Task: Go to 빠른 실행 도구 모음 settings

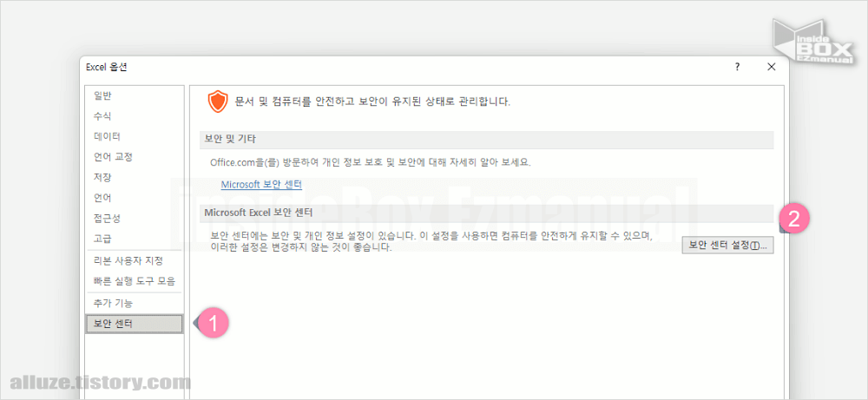Action: click(x=134, y=281)
